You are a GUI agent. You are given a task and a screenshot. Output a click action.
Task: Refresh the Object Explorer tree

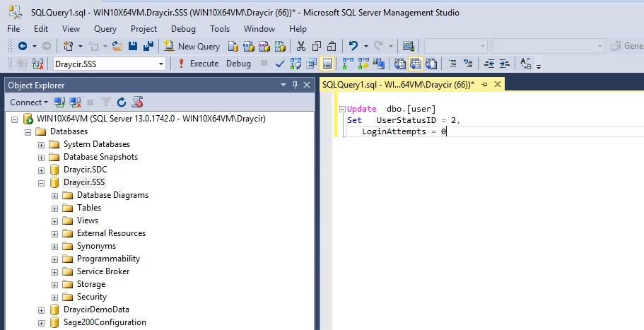click(x=121, y=102)
